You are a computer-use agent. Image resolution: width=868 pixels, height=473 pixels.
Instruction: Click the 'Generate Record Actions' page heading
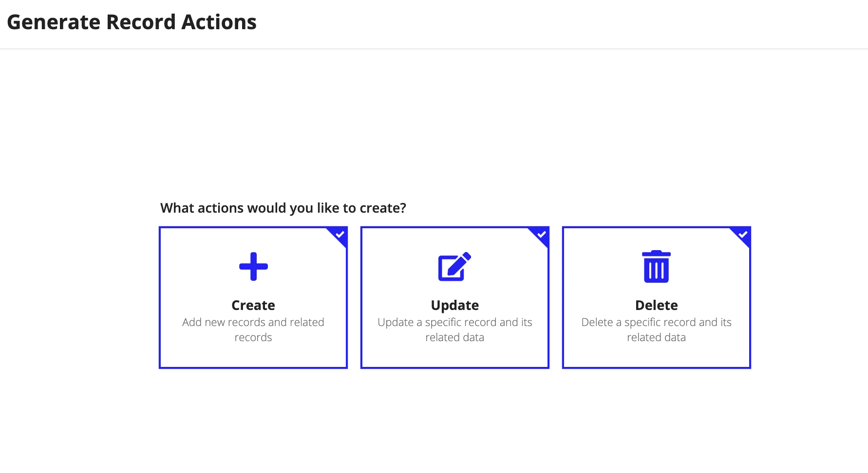click(132, 22)
